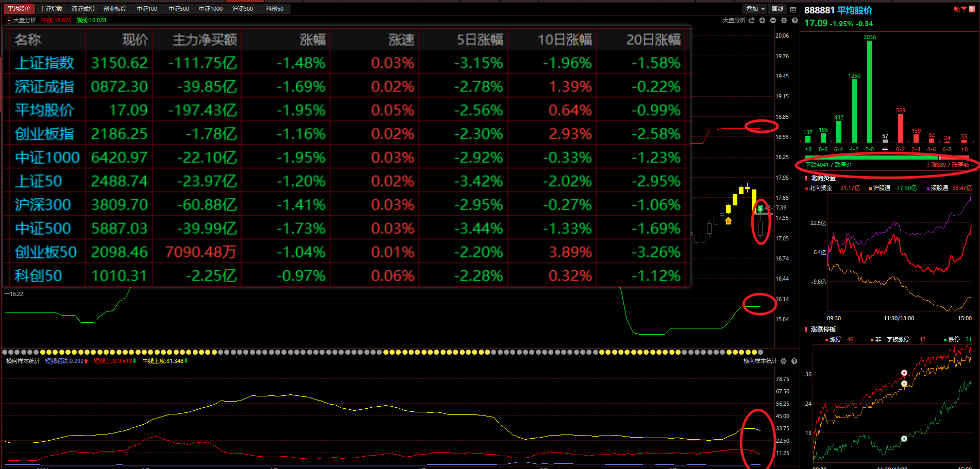Click the restore/redo arrow icon beside 大盘分析

752,20
